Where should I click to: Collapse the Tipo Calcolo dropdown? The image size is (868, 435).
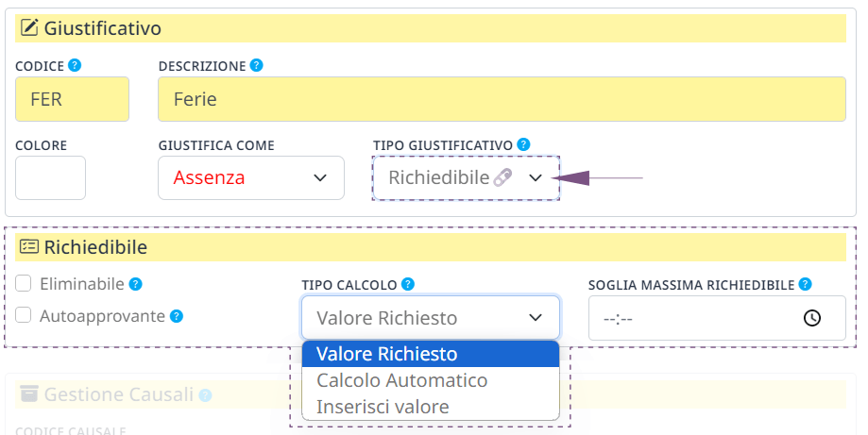(431, 318)
